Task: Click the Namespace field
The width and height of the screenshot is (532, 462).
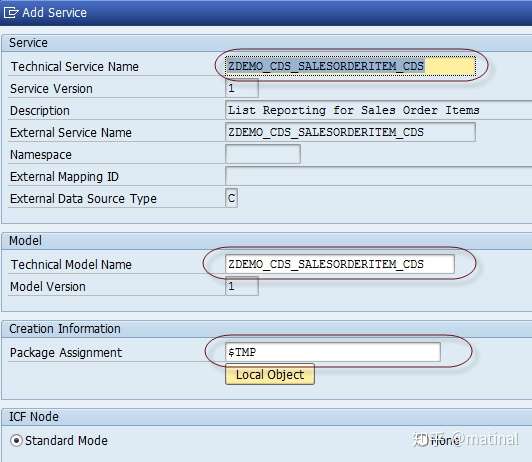Action: [x=263, y=154]
